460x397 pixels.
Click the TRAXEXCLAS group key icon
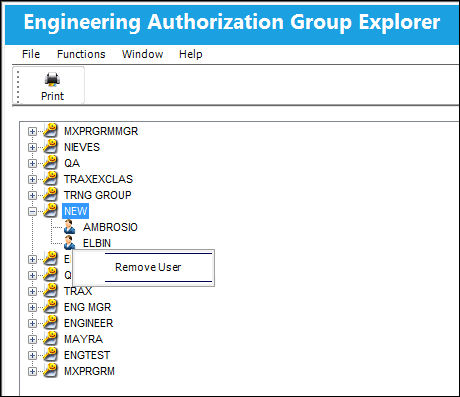coord(51,178)
